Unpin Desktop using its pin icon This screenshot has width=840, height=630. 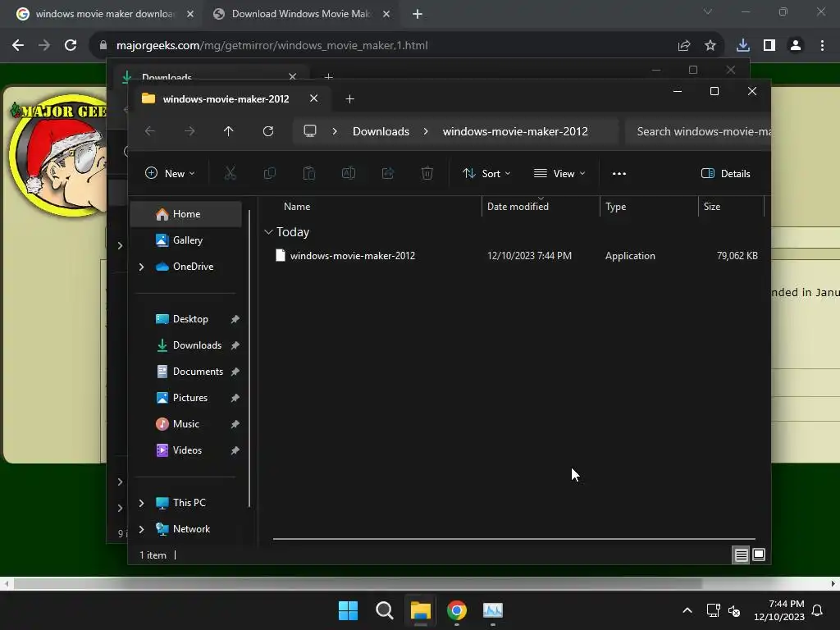coord(235,319)
